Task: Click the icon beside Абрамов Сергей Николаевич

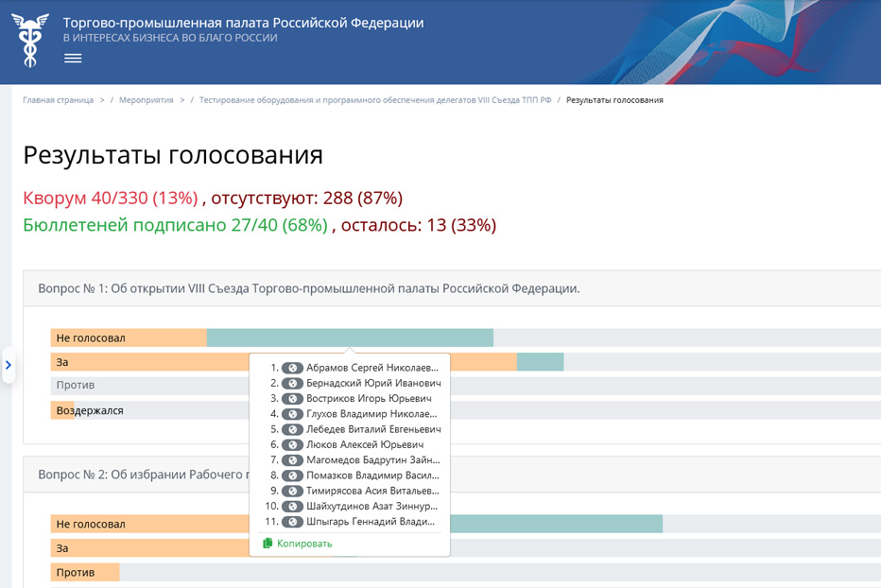Action: point(292,368)
